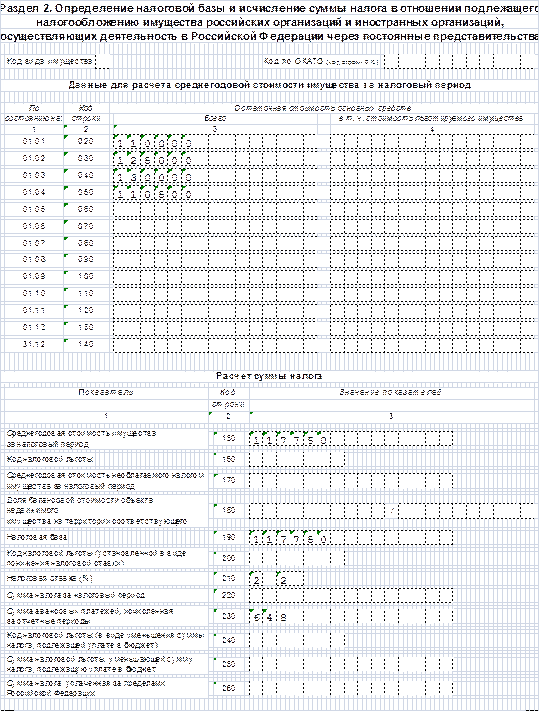Click empty column 3 field in row 31.12
540x712 pixels.
coord(215,345)
